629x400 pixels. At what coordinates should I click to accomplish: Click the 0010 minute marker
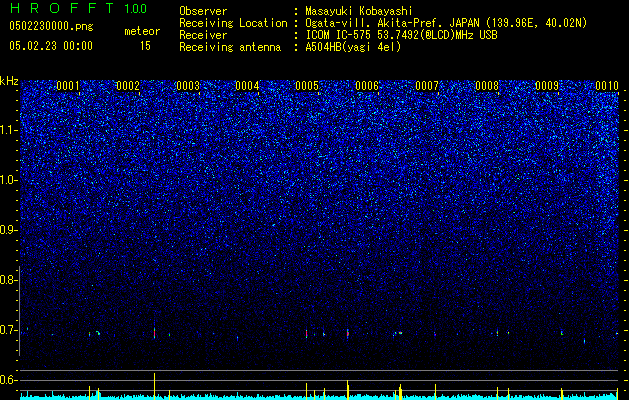(x=607, y=86)
